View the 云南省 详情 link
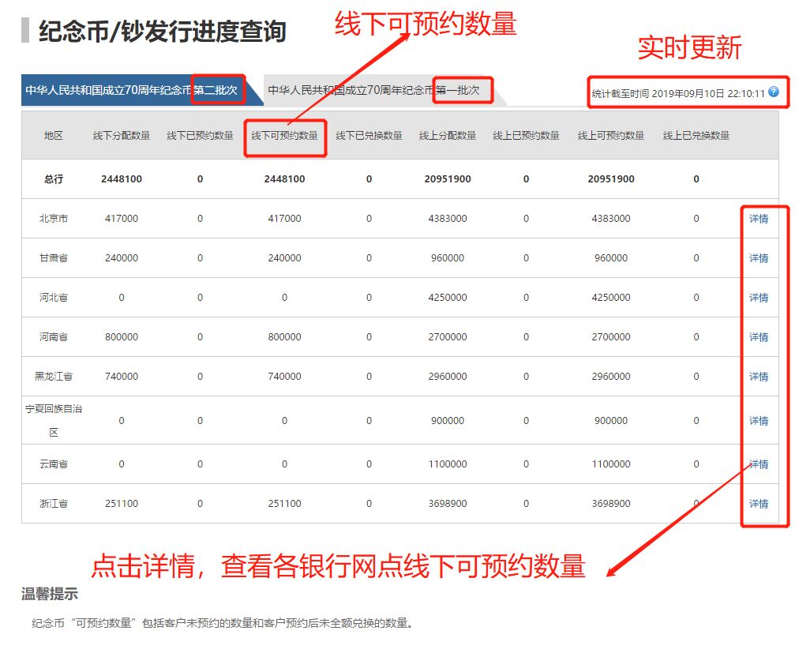Viewport: 799px width, 672px height. (x=758, y=464)
